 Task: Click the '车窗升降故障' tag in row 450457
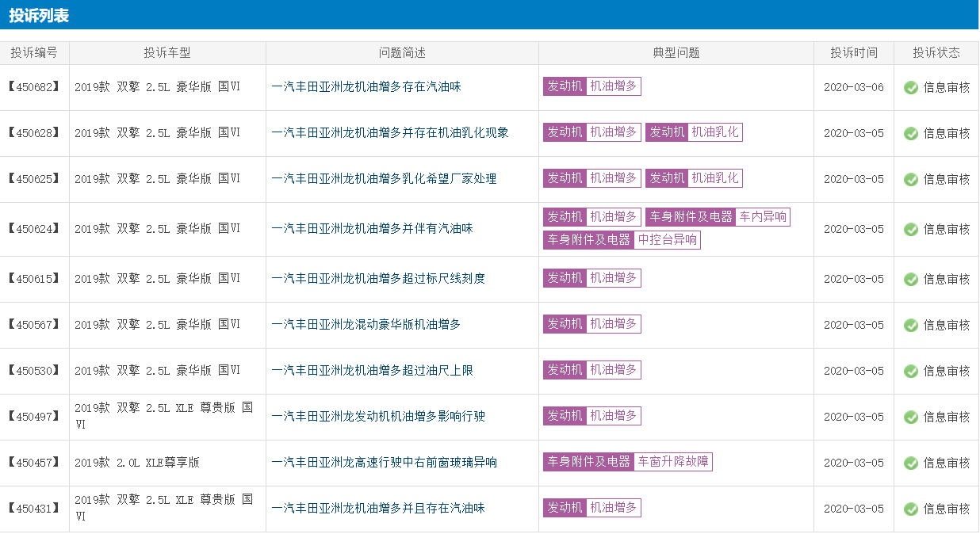point(673,462)
